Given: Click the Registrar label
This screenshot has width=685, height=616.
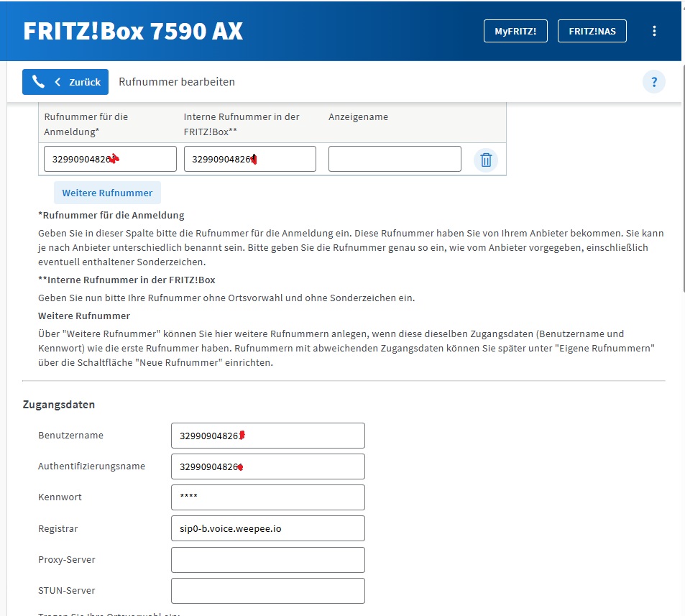Looking at the screenshot, I should (x=58, y=528).
